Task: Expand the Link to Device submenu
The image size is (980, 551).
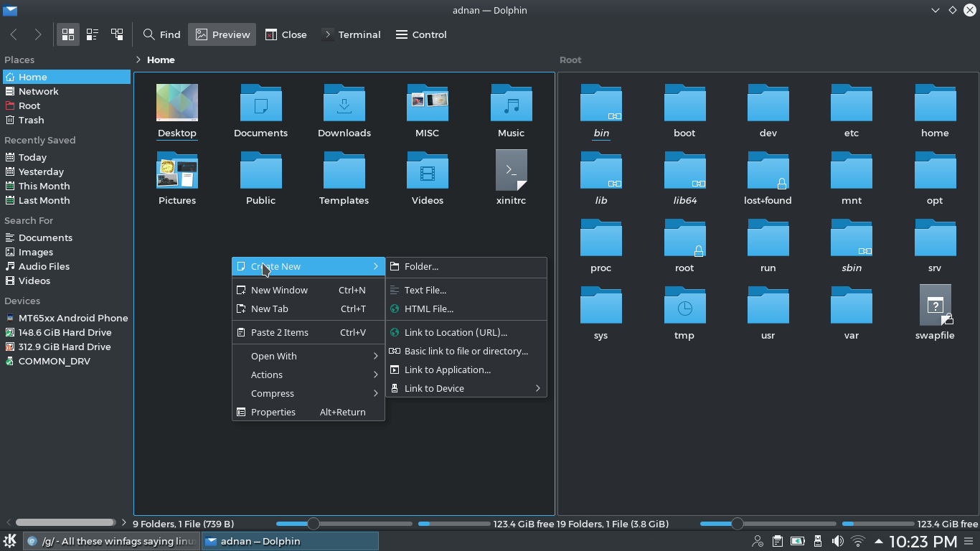Action: click(466, 388)
